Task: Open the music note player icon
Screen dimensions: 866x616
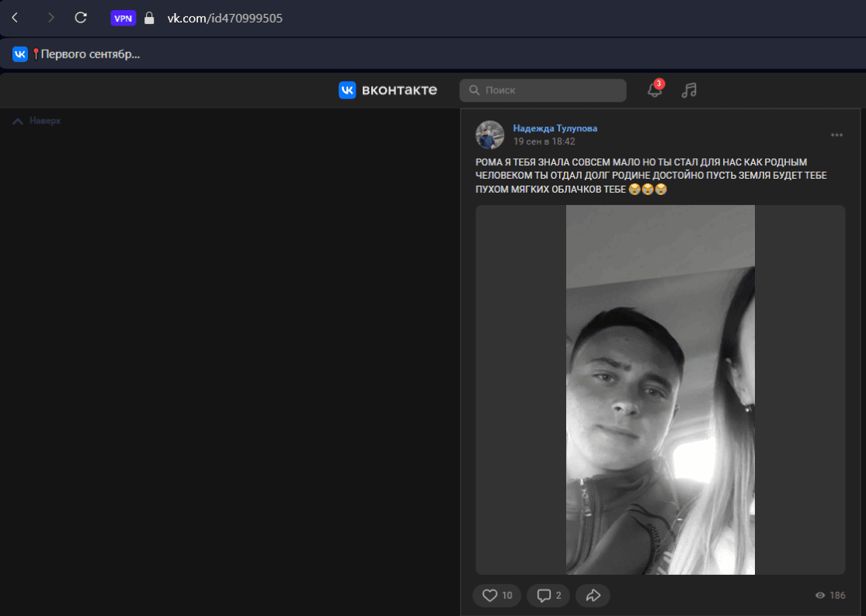Action: tap(689, 90)
